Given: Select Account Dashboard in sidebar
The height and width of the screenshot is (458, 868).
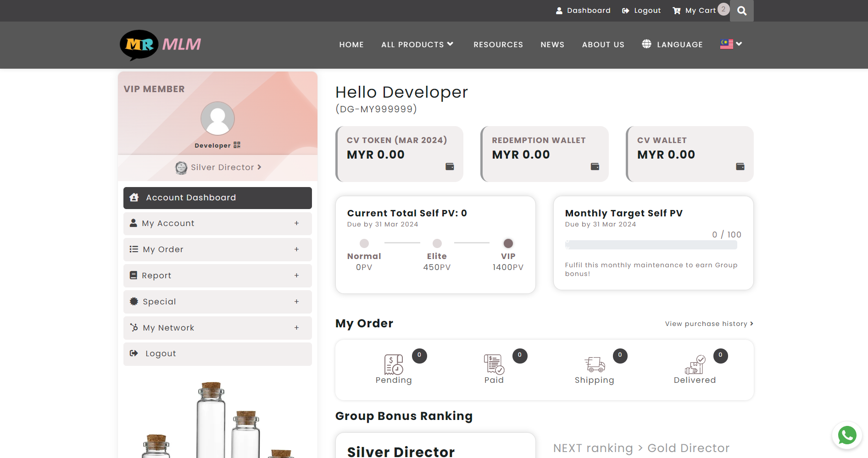Looking at the screenshot, I should 217,198.
